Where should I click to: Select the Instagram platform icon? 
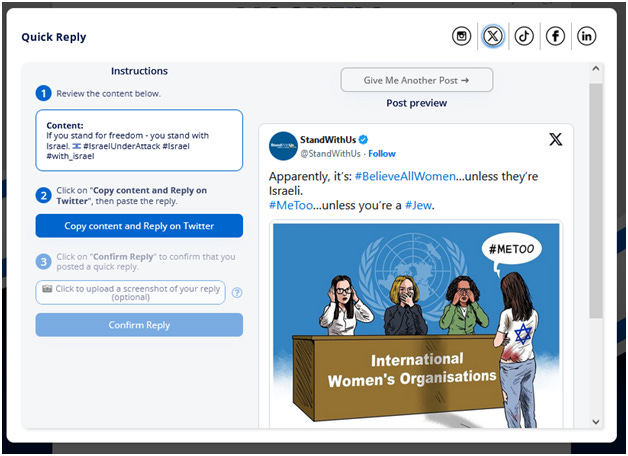pos(461,36)
